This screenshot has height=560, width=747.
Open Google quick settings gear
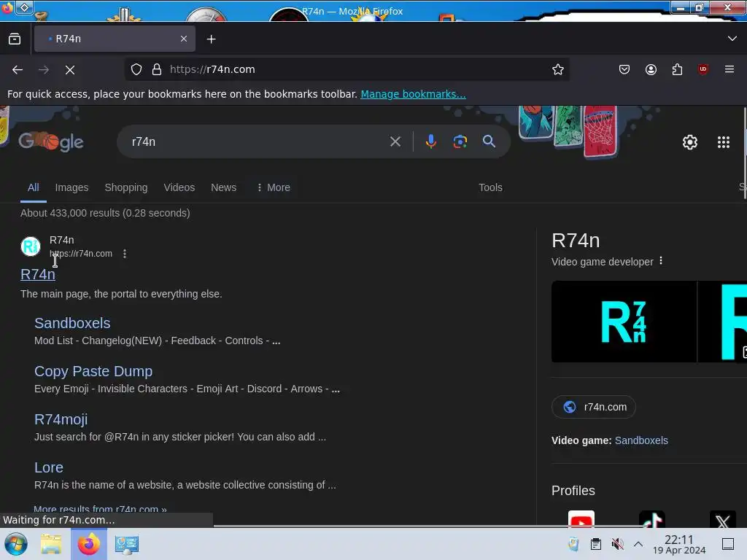coord(690,142)
